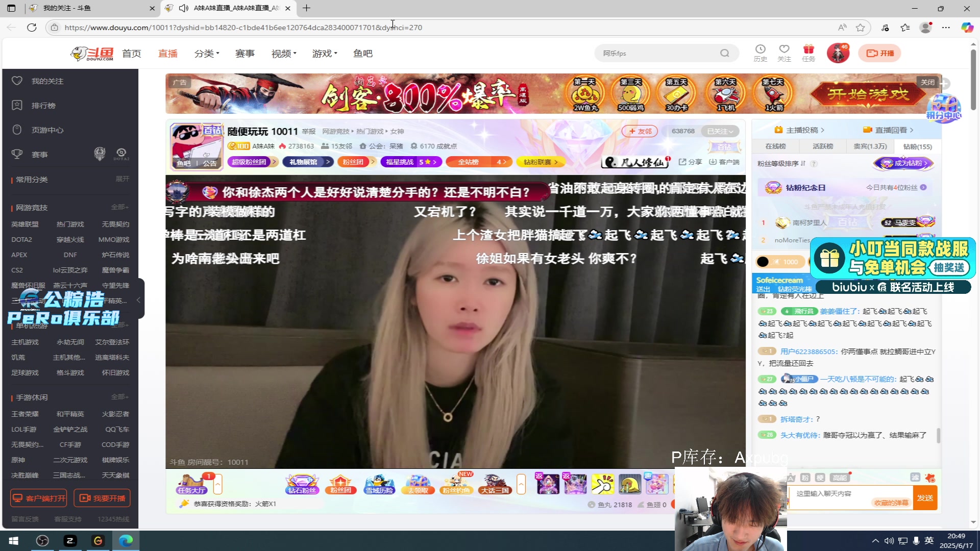Click the search magnifier icon
980x551 pixels.
point(724,53)
